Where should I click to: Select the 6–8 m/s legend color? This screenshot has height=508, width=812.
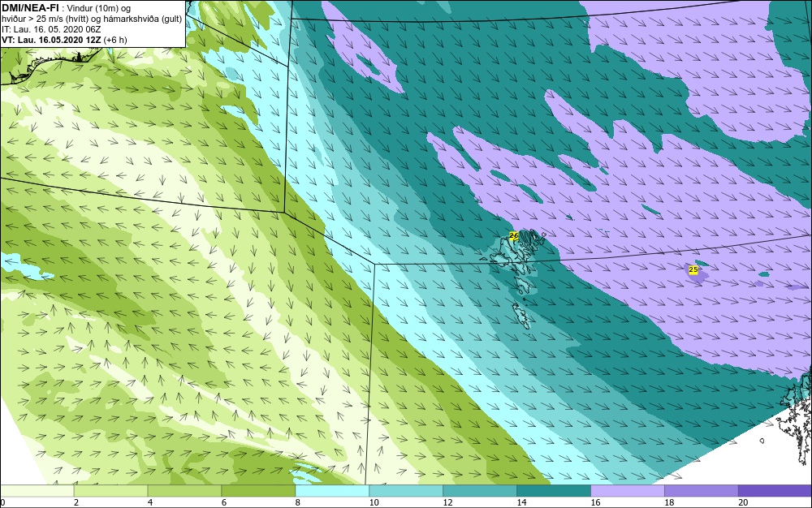258,491
